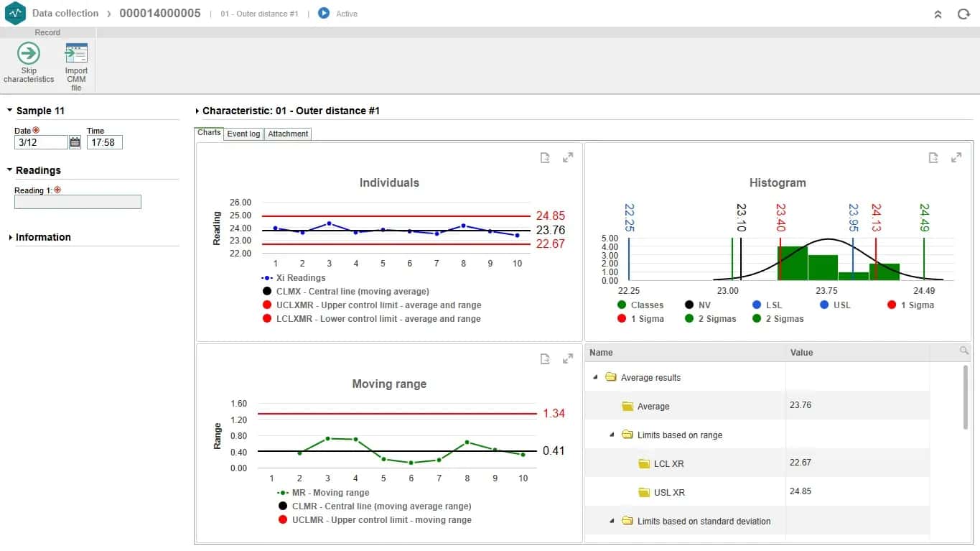The image size is (980, 551).
Task: Collapse the Average results tree node
Action: 595,377
